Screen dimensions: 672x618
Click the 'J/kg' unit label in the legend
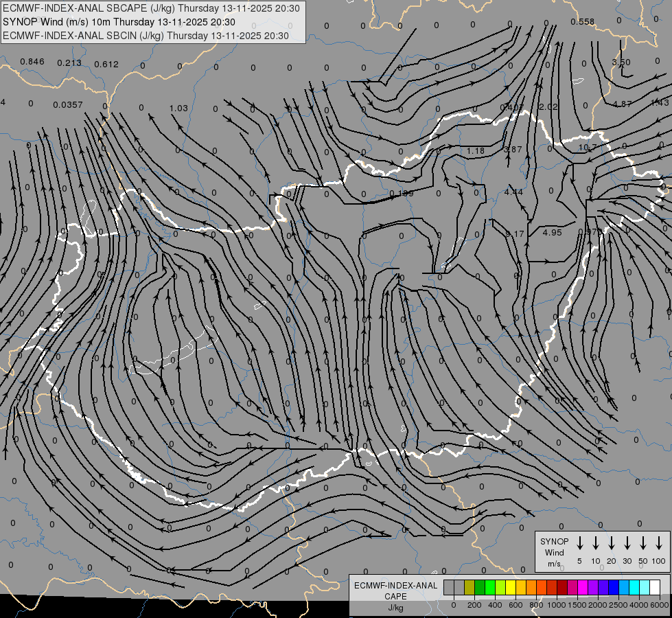[395, 608]
